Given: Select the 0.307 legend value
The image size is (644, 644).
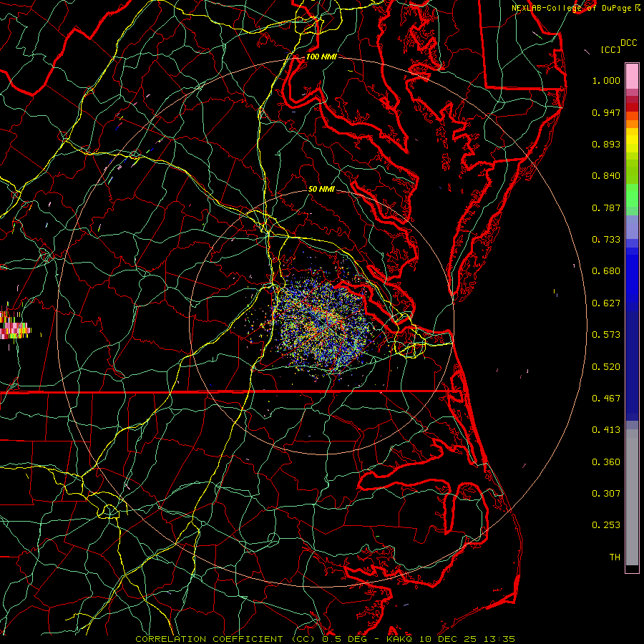Looking at the screenshot, I should [x=606, y=494].
